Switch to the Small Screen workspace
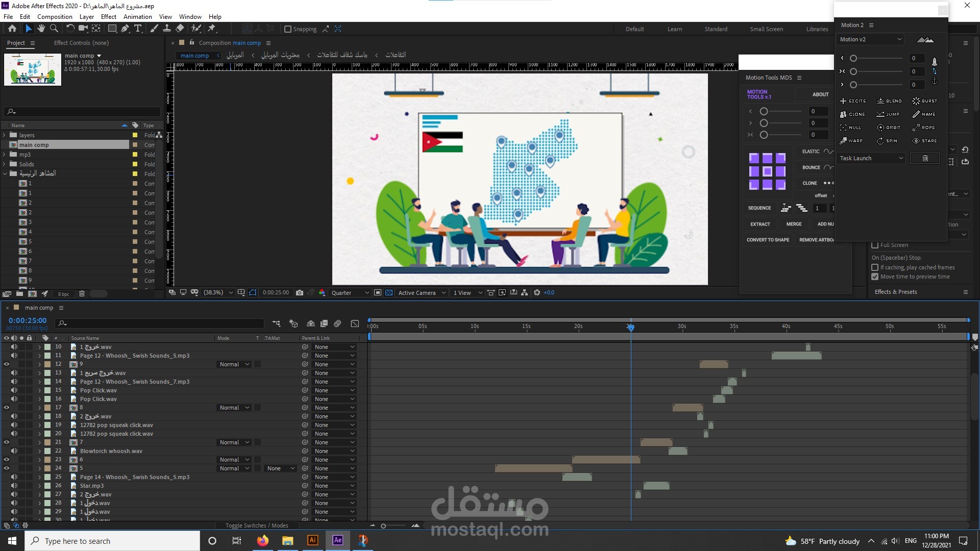This screenshot has height=551, width=980. pyautogui.click(x=766, y=29)
